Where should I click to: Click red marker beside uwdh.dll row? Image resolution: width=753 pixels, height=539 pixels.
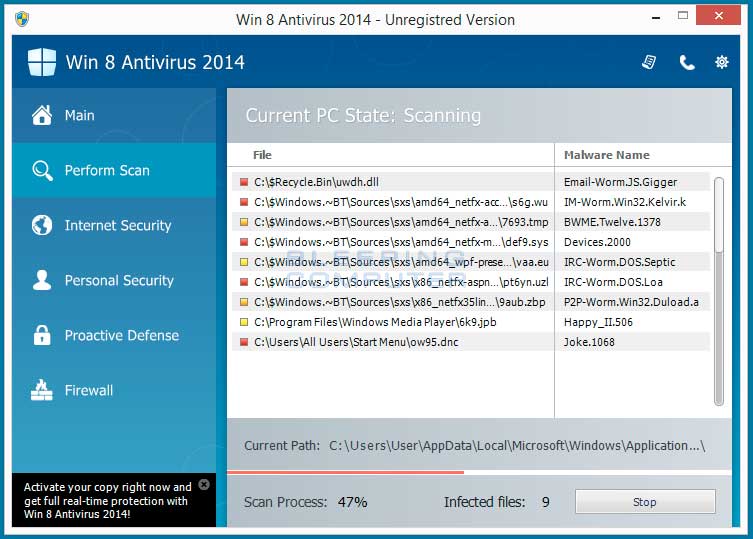[244, 182]
